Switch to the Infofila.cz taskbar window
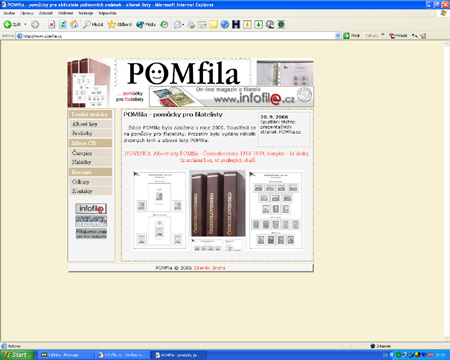 [122, 355]
